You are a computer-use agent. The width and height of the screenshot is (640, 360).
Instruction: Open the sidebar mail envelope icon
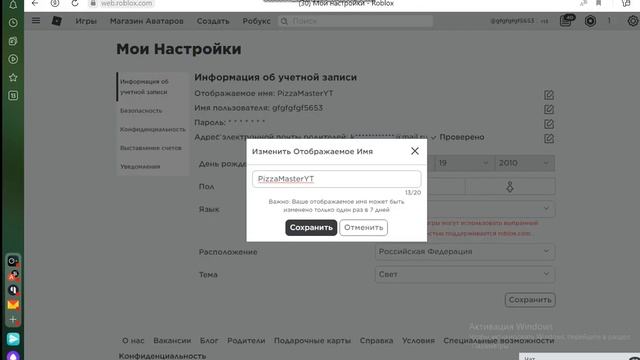pos(13,304)
